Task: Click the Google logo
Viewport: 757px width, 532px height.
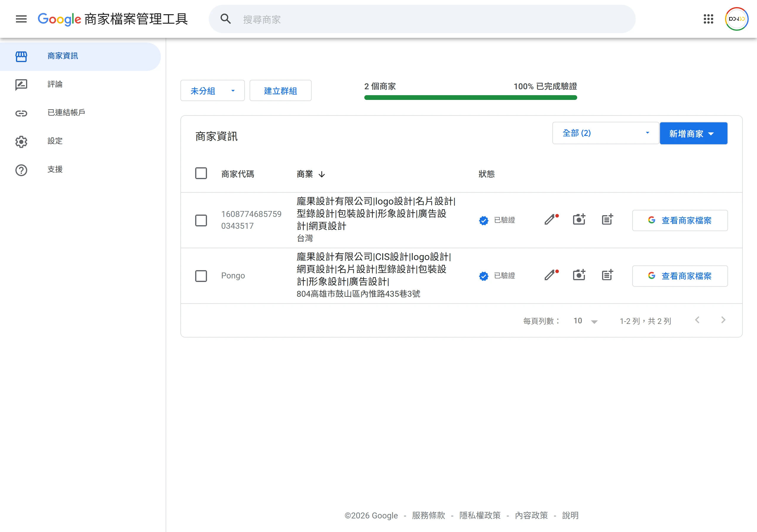Action: (59, 19)
